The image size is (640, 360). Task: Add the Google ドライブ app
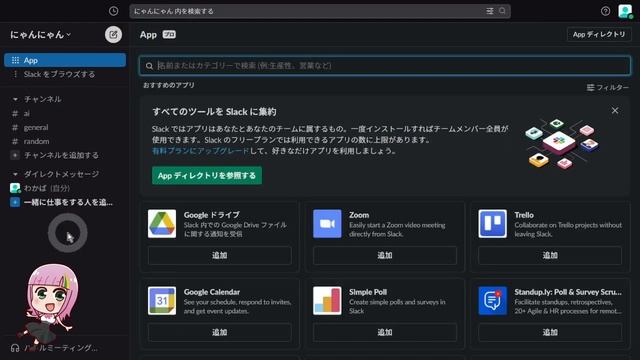[220, 255]
